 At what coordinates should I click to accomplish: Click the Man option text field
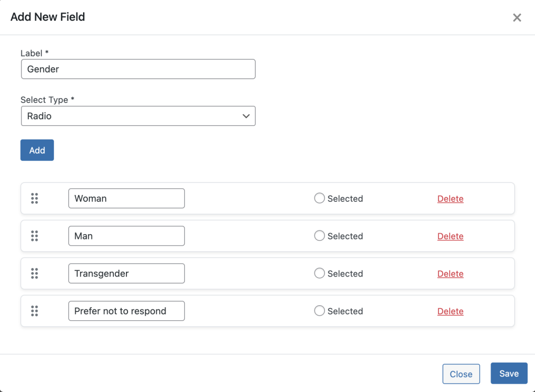point(126,236)
